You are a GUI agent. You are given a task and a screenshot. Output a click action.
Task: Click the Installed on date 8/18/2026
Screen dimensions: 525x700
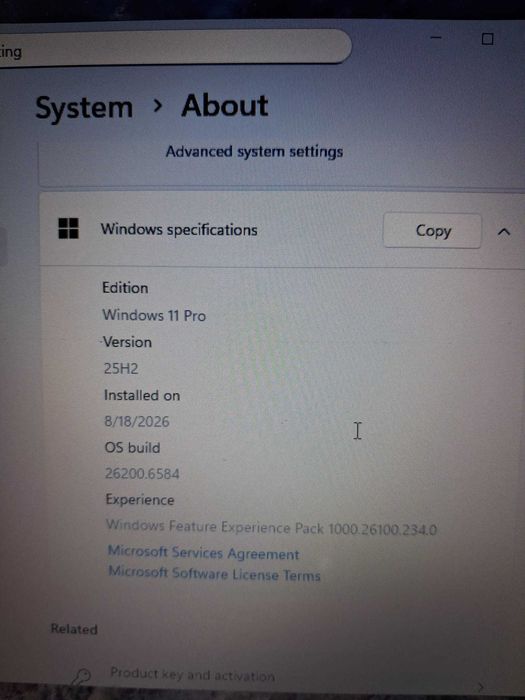(137, 421)
